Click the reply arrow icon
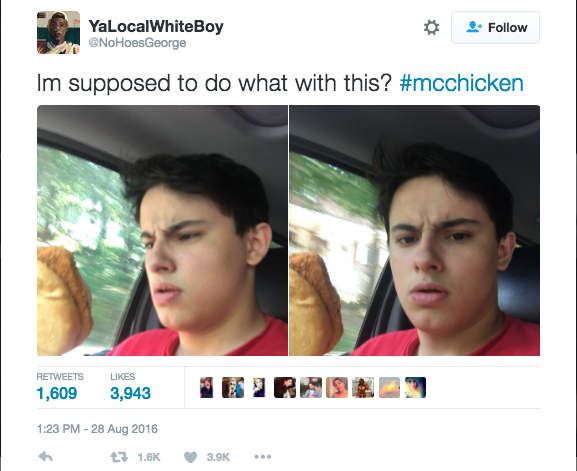577x471 pixels. 46,457
